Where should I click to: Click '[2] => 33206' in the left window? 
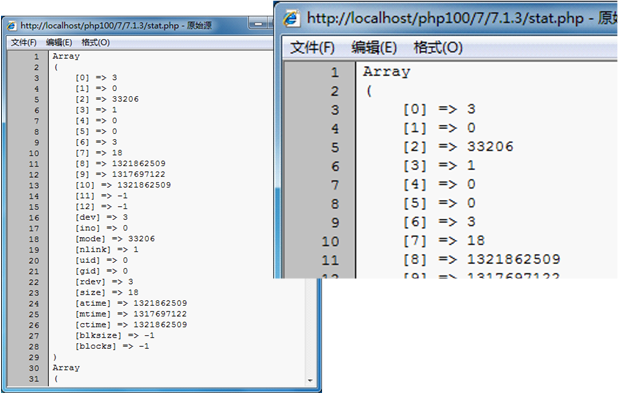coord(107,99)
